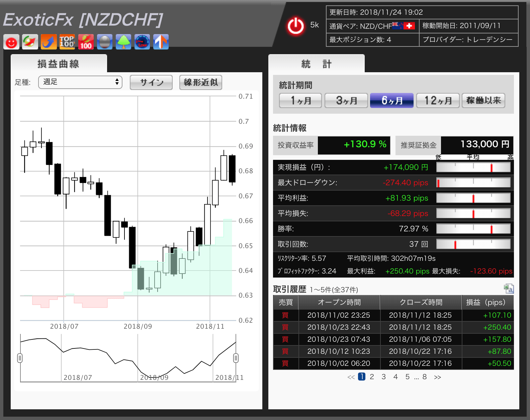Click the 損益 (pips) column header
This screenshot has width=530, height=420.
pyautogui.click(x=488, y=302)
